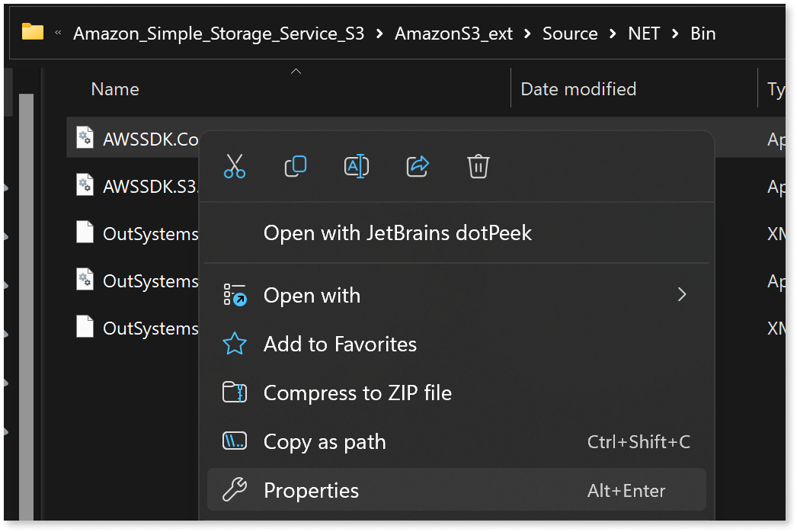Click the Copy icon in context menu
Image resolution: width=797 pixels, height=532 pixels.
[296, 166]
